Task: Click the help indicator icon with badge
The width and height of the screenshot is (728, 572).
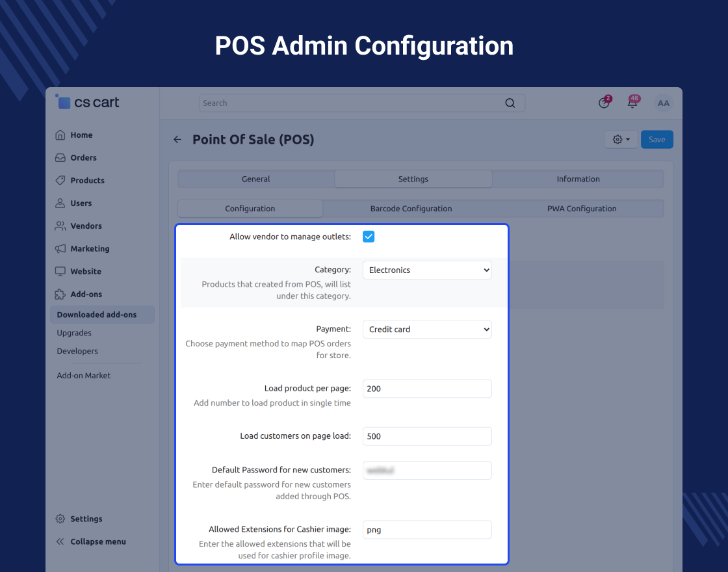Action: click(x=604, y=103)
